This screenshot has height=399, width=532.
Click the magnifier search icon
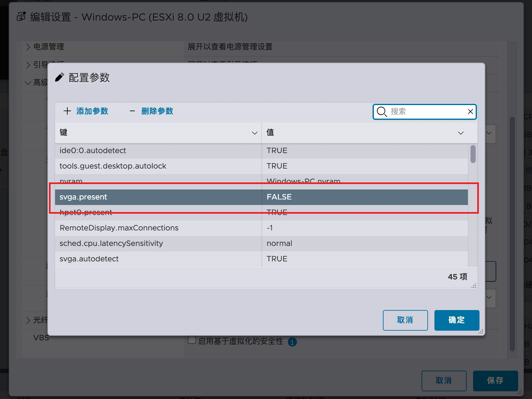pyautogui.click(x=382, y=112)
